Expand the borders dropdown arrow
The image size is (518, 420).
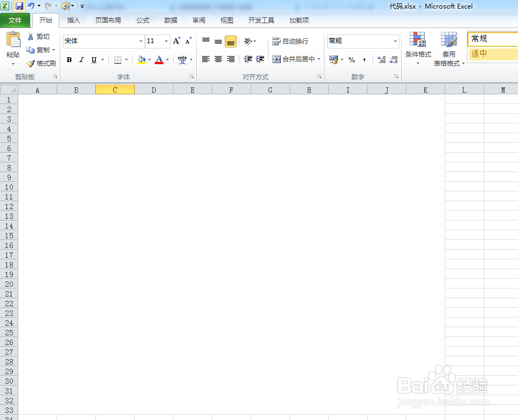(126, 60)
